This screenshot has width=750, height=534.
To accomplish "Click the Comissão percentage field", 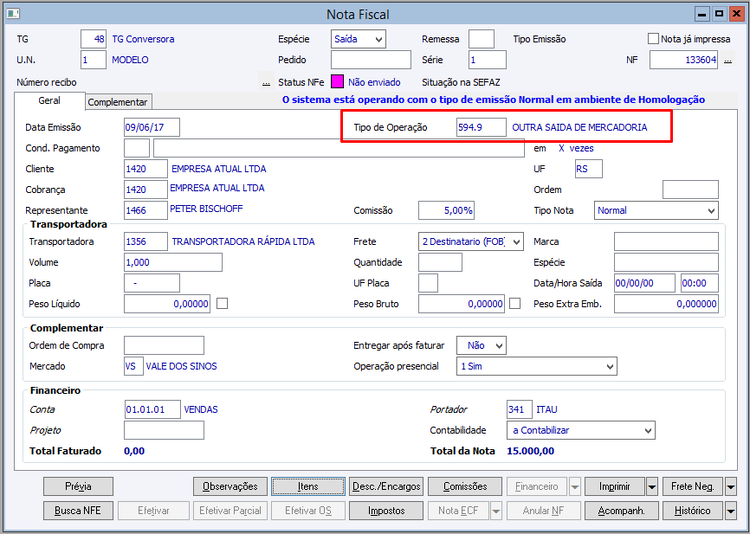I will click(x=446, y=211).
